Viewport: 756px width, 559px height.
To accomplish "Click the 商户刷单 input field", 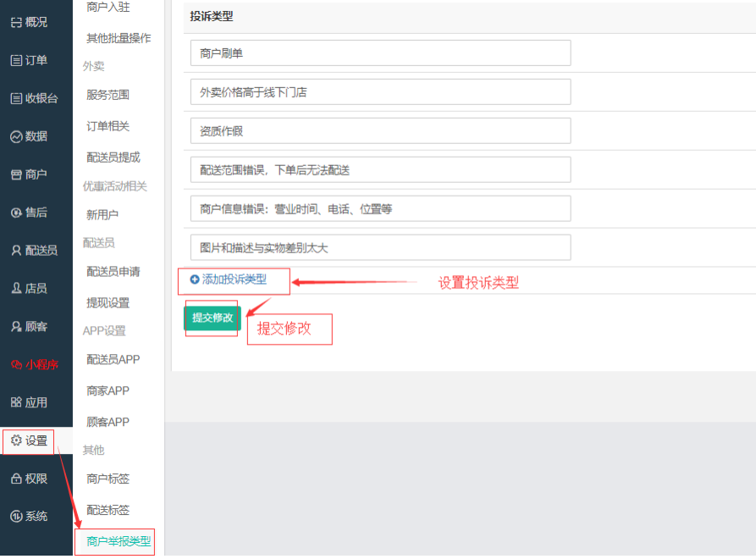I will click(380, 53).
